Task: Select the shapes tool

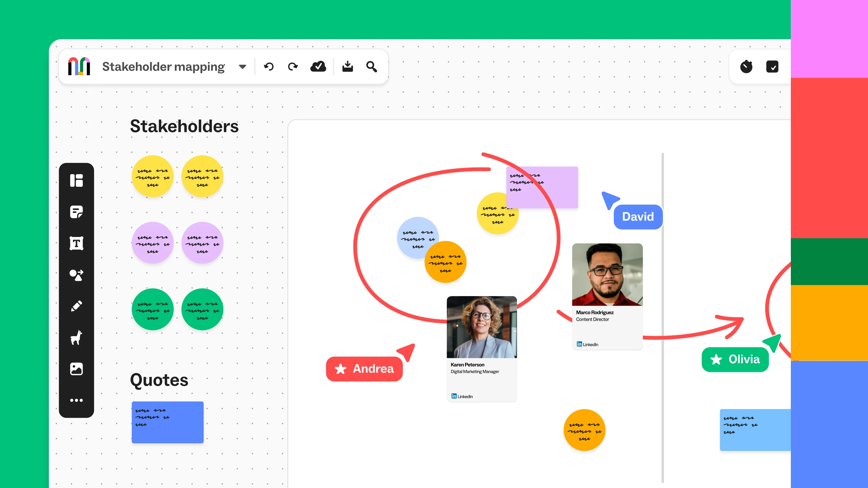Action: point(76,275)
